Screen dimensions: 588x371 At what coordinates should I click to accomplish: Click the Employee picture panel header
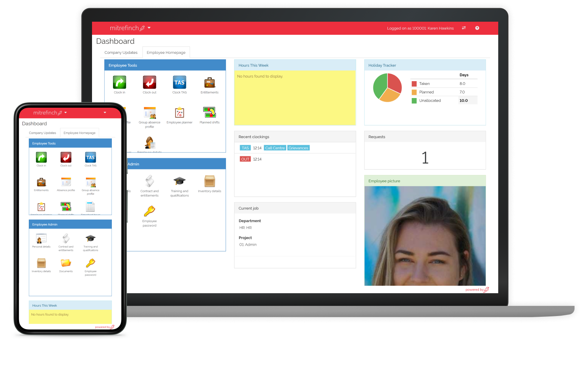[425, 181]
